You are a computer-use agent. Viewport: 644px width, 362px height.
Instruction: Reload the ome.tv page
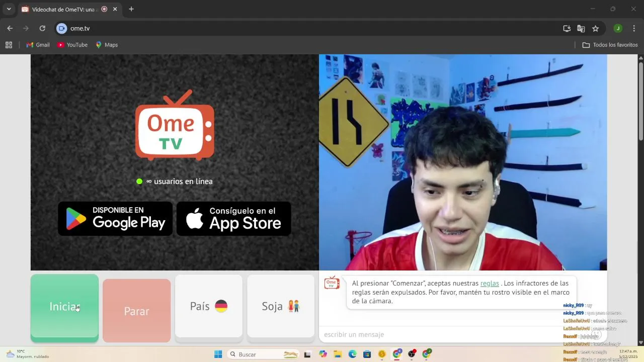(42, 28)
